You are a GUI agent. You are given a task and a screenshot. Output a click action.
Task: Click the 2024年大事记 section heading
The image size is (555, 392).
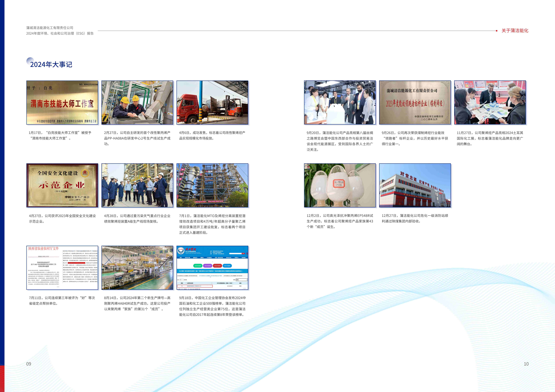51,65
